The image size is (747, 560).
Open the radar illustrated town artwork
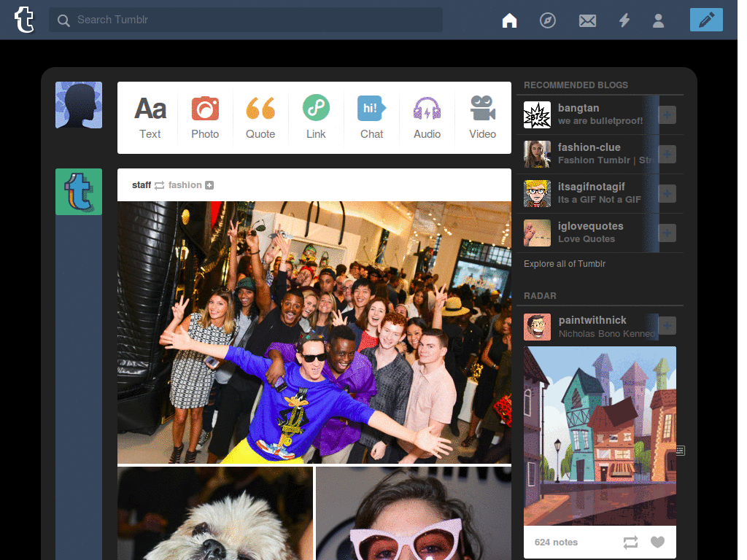600,436
